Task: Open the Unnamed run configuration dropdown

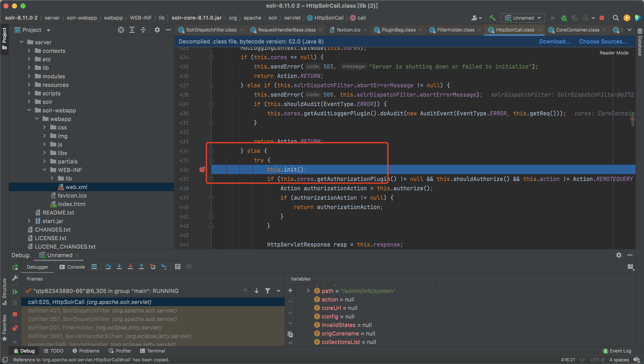Action: click(x=523, y=18)
